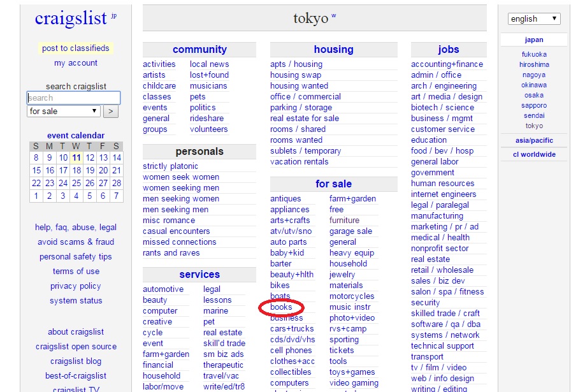Go to musicians community listings
The width and height of the screenshot is (585, 392).
coord(208,86)
